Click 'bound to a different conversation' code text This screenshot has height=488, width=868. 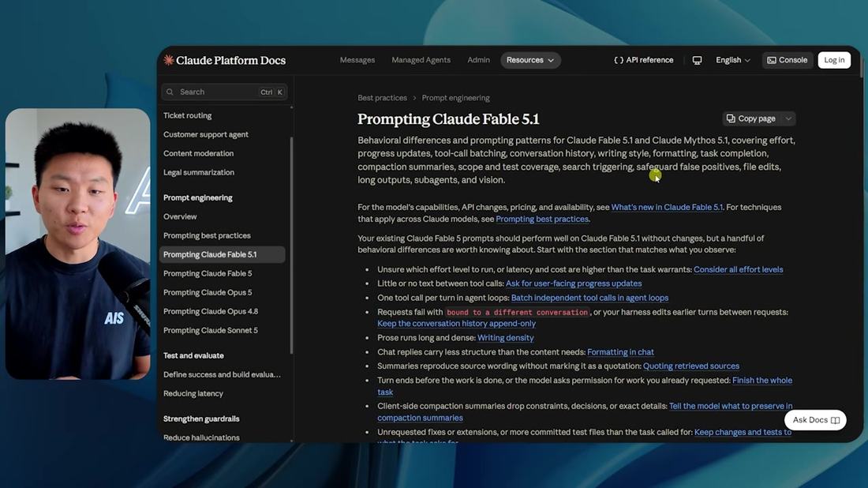517,313
